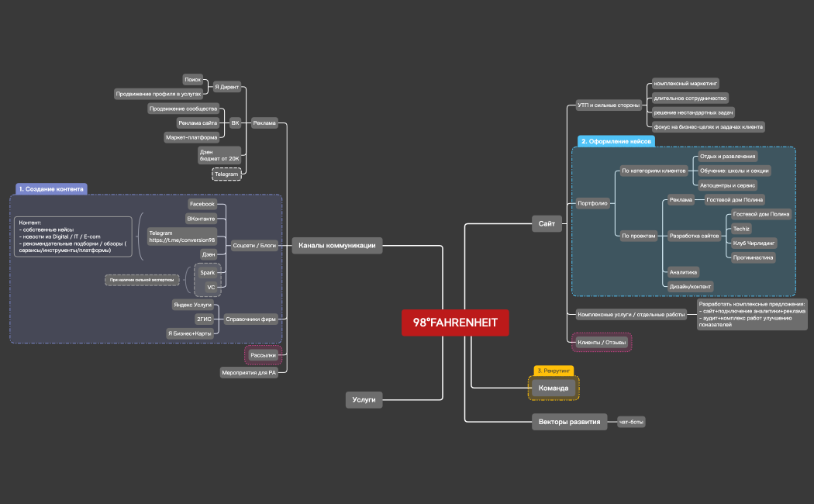Select the УТП и сильные стороны node

[x=609, y=105]
